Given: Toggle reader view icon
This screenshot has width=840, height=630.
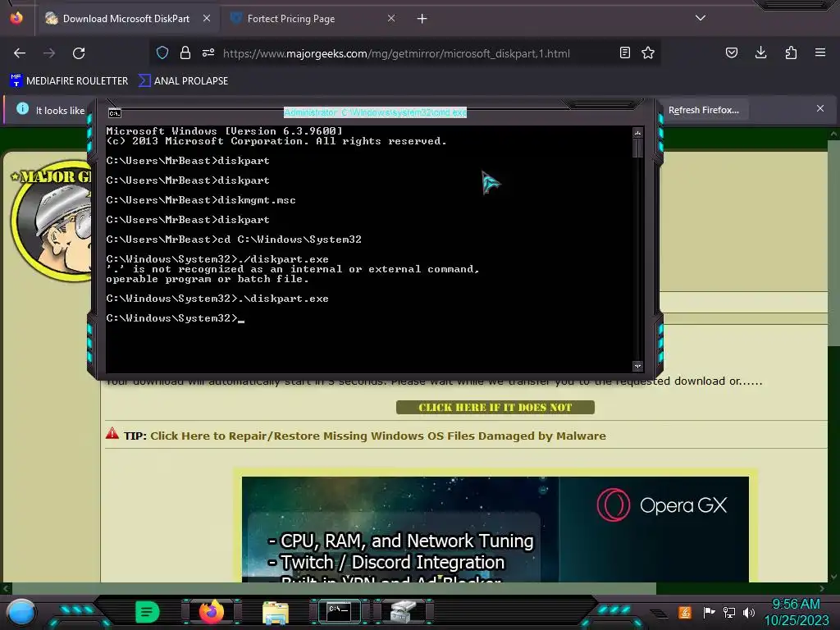Looking at the screenshot, I should pos(624,52).
